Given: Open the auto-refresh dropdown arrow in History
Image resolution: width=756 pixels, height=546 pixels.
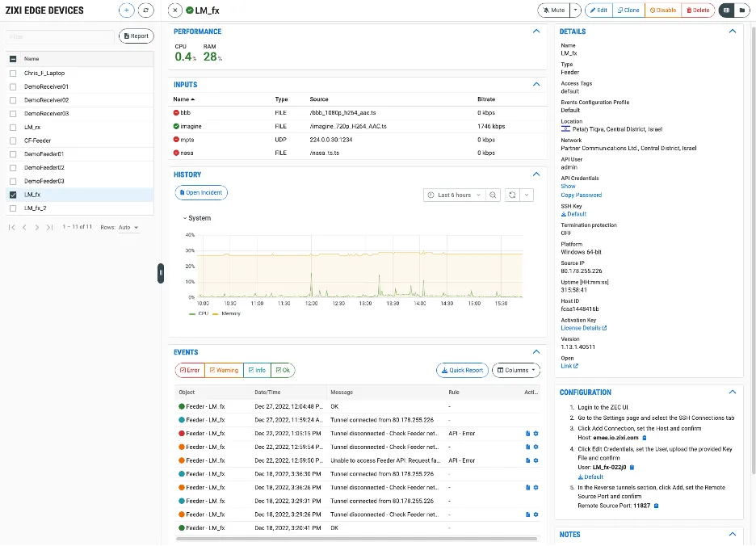Looking at the screenshot, I should tap(527, 195).
